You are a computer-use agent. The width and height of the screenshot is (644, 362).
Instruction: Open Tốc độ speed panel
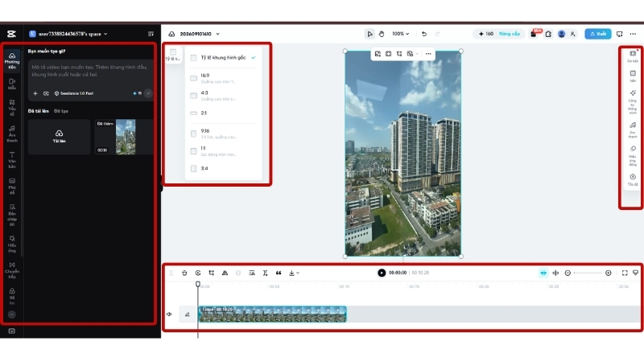point(633,179)
